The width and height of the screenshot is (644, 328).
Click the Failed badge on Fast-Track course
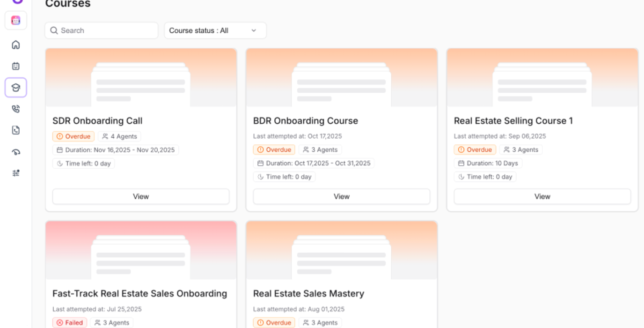pos(70,323)
